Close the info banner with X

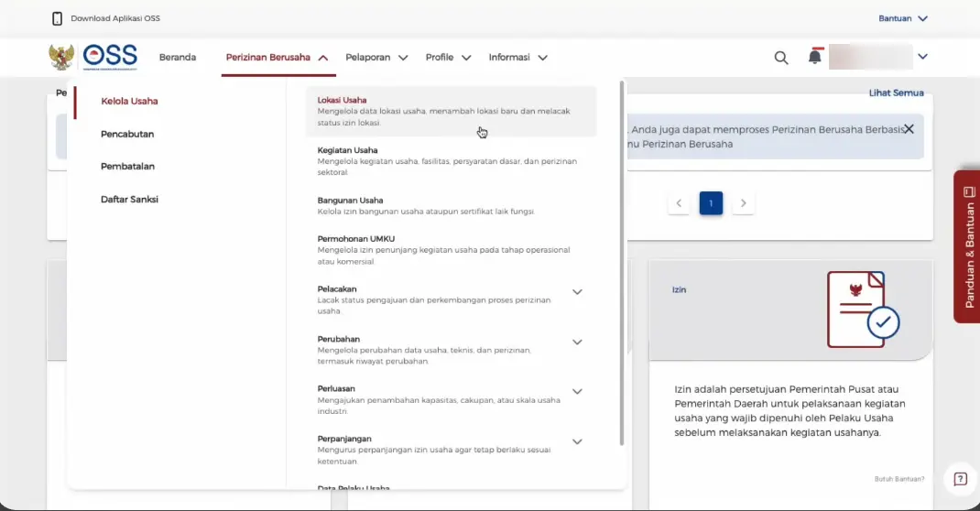point(909,129)
